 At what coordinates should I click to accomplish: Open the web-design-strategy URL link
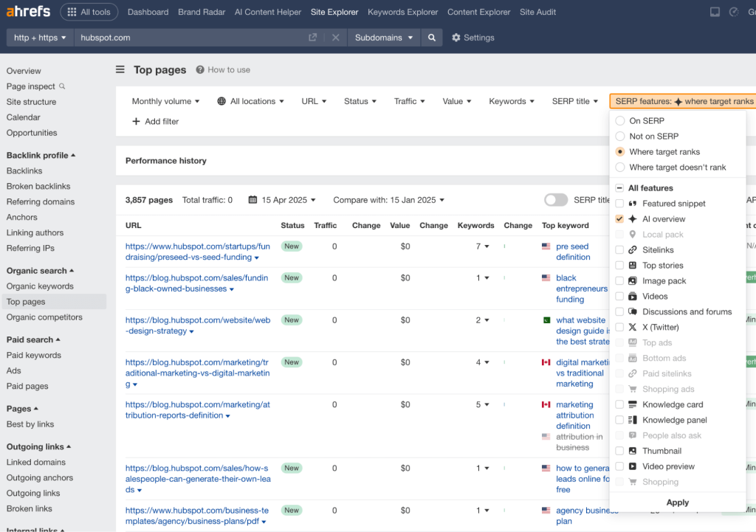[198, 325]
